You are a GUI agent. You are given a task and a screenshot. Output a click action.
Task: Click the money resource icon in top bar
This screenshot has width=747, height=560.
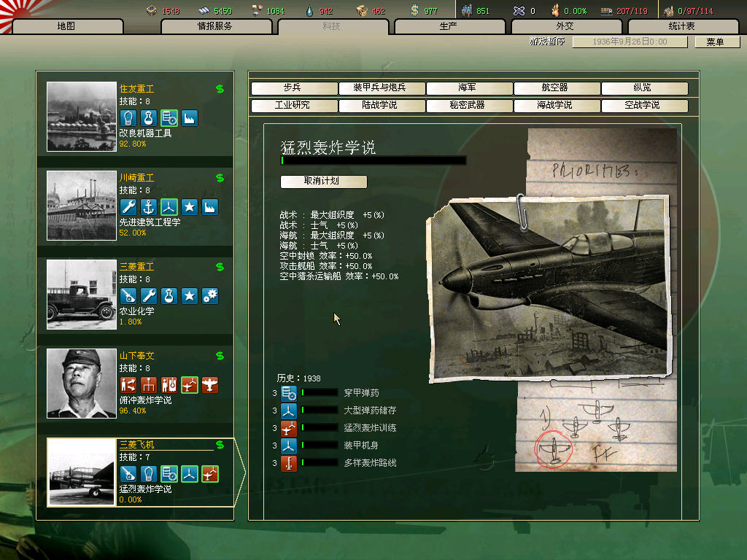[x=414, y=10]
